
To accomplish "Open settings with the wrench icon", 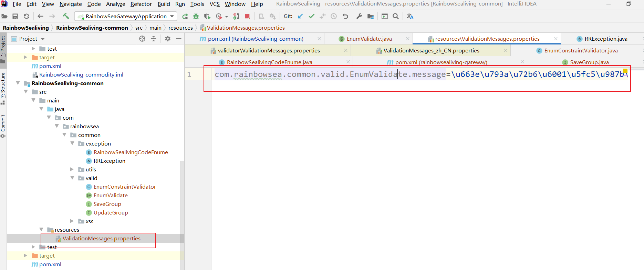I will pyautogui.click(x=359, y=16).
